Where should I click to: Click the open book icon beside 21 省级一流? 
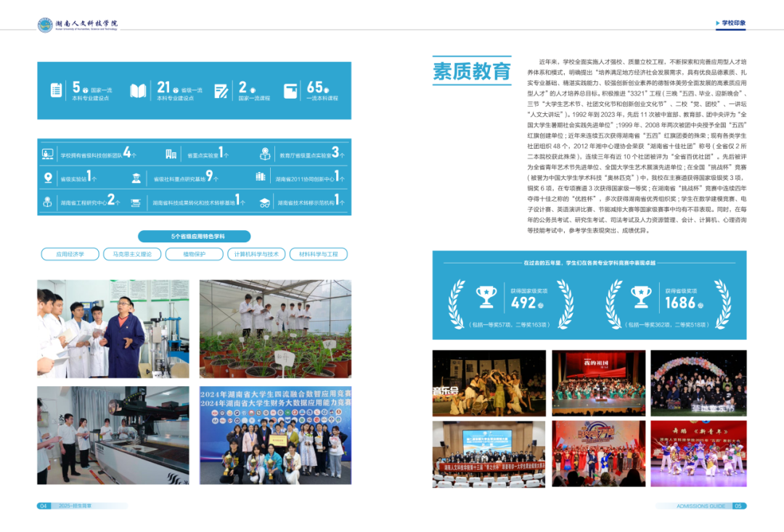click(x=138, y=91)
